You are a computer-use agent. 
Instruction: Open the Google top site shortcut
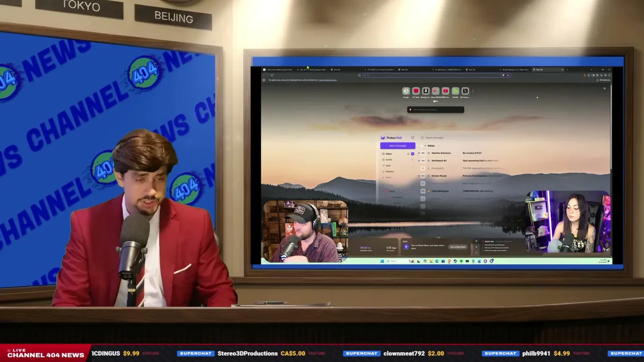click(406, 91)
